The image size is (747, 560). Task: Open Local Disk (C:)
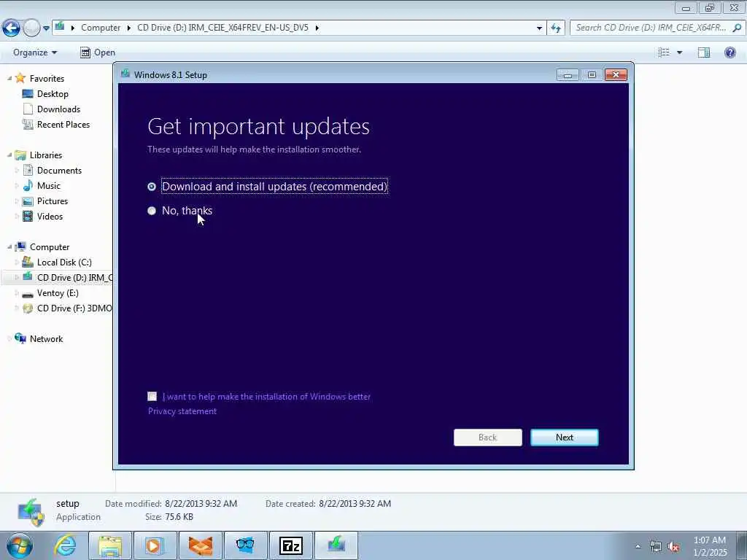[x=64, y=262]
